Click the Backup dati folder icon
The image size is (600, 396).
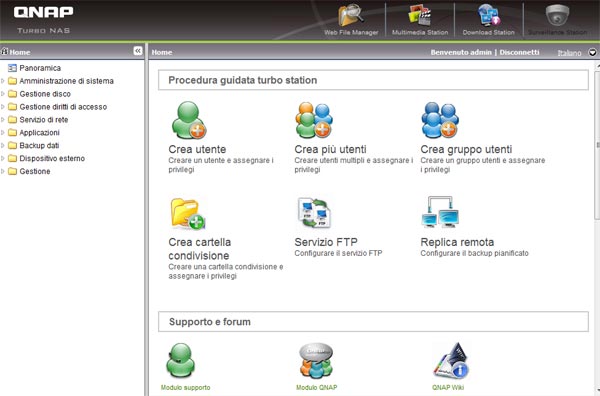12,145
